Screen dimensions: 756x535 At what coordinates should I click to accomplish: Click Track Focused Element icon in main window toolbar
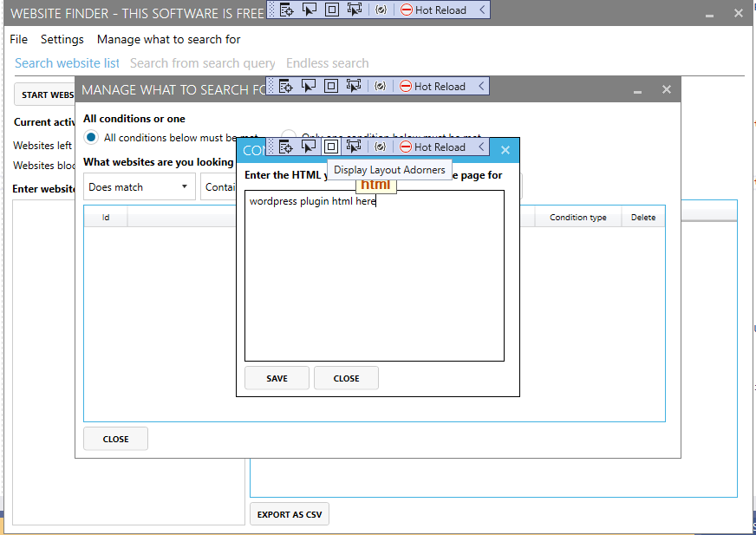[x=355, y=10]
